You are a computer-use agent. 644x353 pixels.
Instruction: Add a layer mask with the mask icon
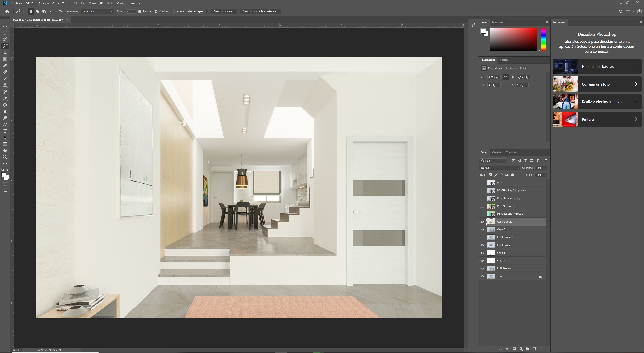pos(514,349)
